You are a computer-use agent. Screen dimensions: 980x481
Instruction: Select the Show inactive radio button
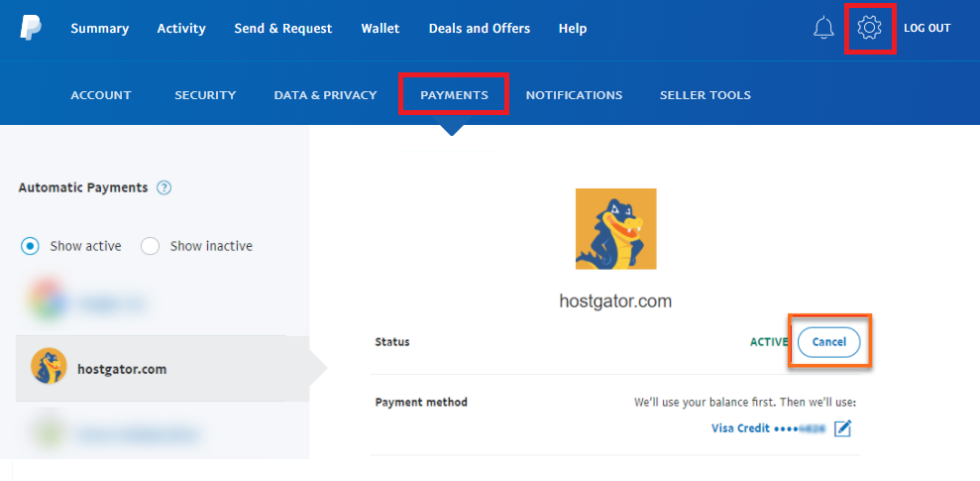150,246
